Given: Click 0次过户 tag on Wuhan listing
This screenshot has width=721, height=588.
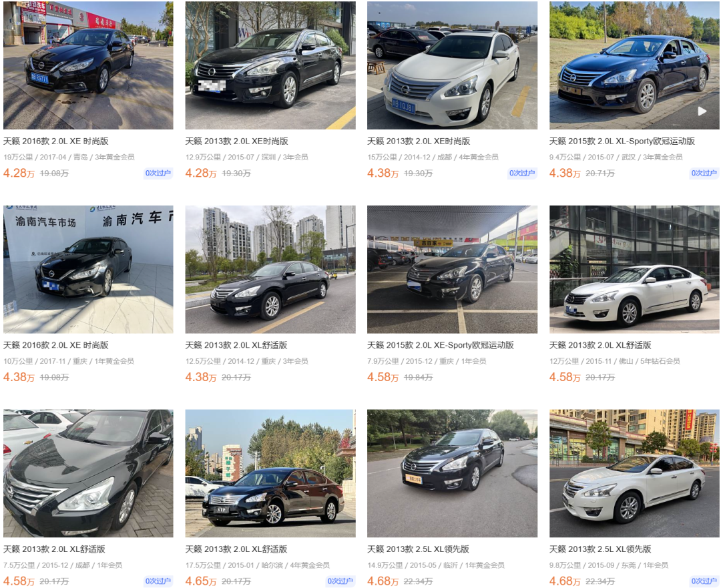Looking at the screenshot, I should (704, 174).
